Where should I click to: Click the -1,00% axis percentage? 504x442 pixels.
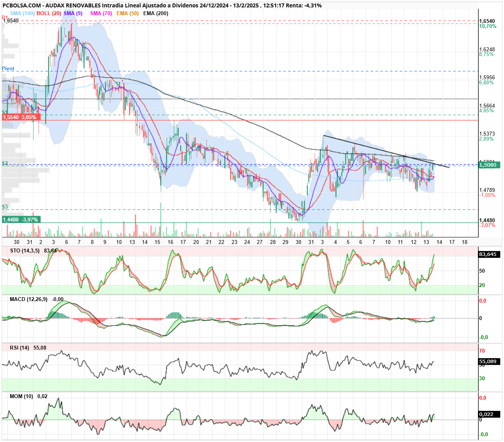click(x=487, y=195)
